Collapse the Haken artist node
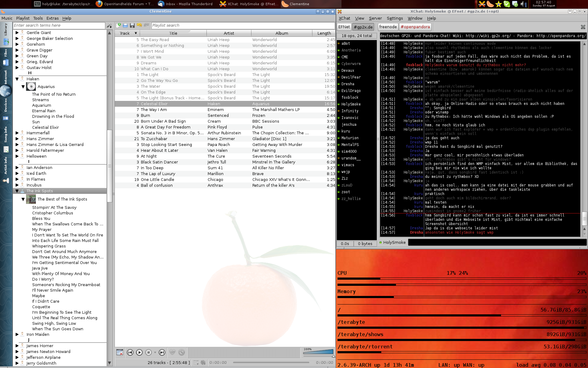Image resolution: width=588 pixels, height=368 pixels. click(17, 79)
